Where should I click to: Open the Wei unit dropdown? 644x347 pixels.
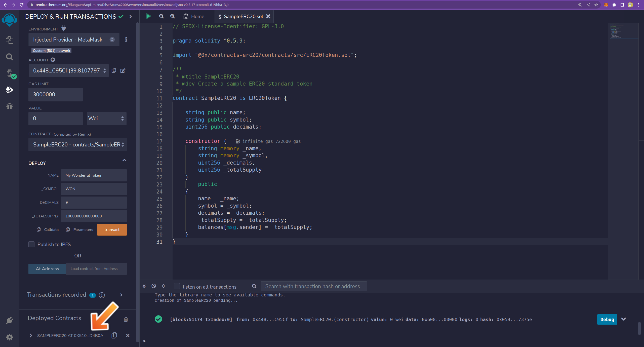pyautogui.click(x=106, y=119)
